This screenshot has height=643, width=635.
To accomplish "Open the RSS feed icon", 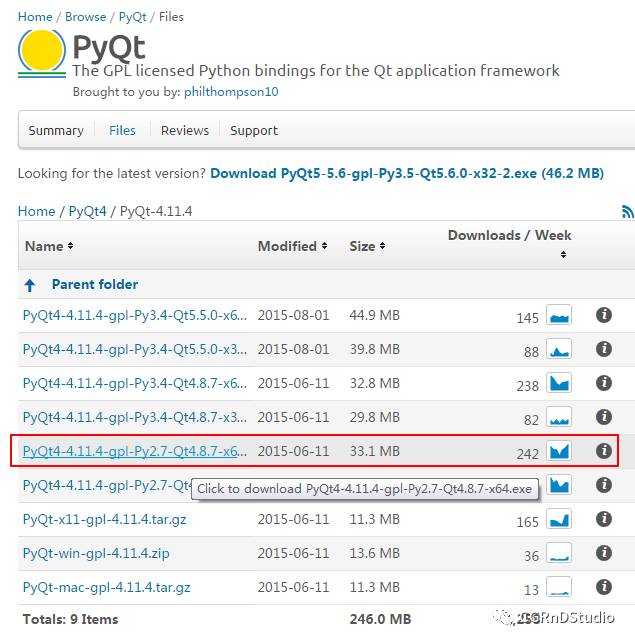I will pos(628,211).
